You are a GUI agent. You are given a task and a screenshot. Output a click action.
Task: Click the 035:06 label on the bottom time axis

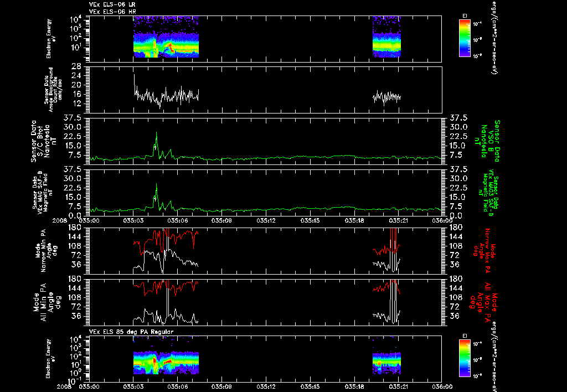tap(178, 386)
